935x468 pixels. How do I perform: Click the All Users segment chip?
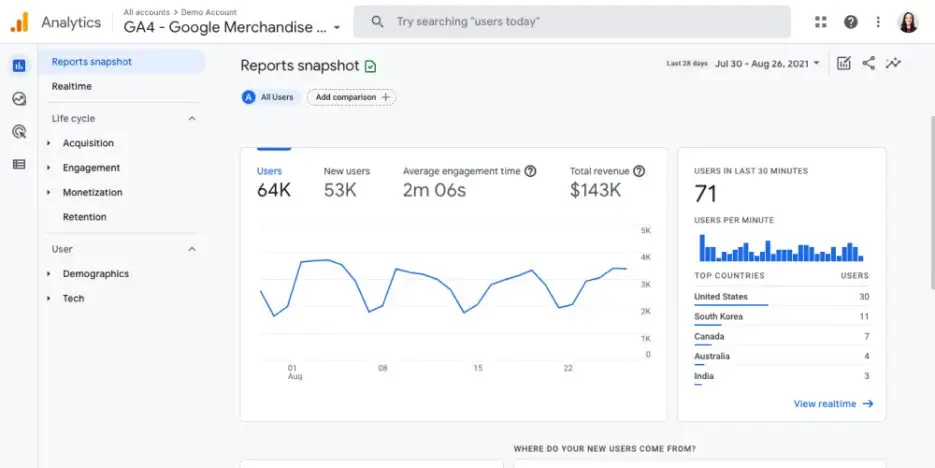point(272,97)
